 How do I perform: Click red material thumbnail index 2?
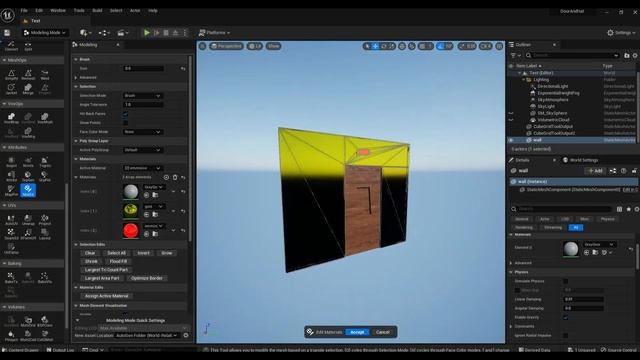click(131, 231)
